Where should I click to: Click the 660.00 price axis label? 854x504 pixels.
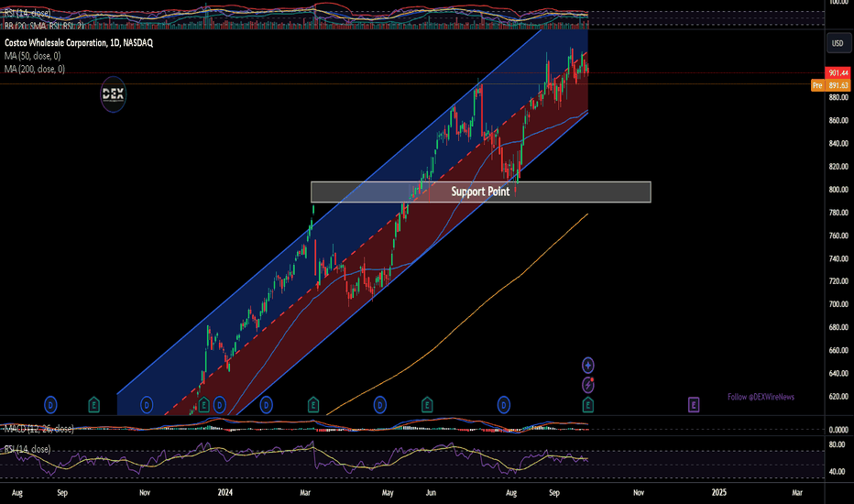point(838,350)
